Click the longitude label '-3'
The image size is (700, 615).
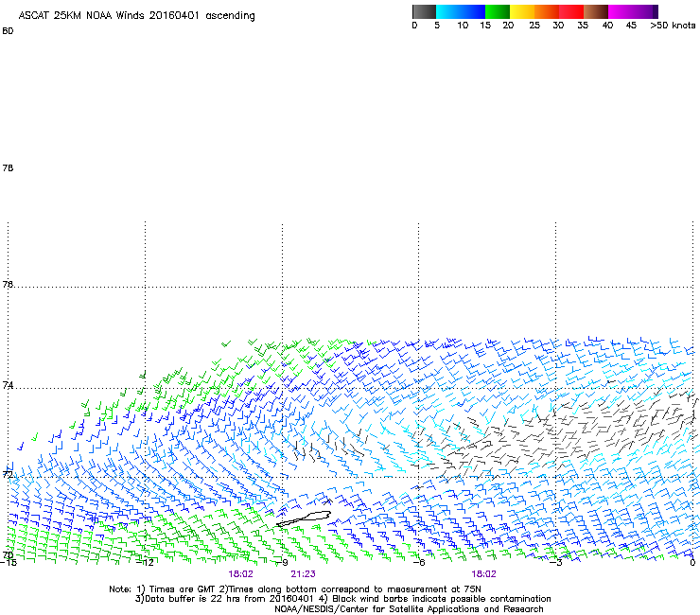point(556,563)
